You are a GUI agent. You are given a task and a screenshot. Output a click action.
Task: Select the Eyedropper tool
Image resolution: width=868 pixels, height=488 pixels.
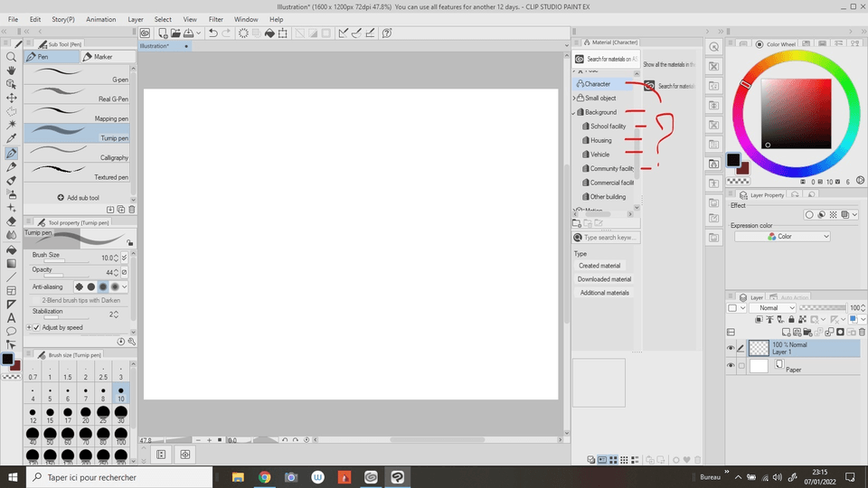[x=11, y=138]
